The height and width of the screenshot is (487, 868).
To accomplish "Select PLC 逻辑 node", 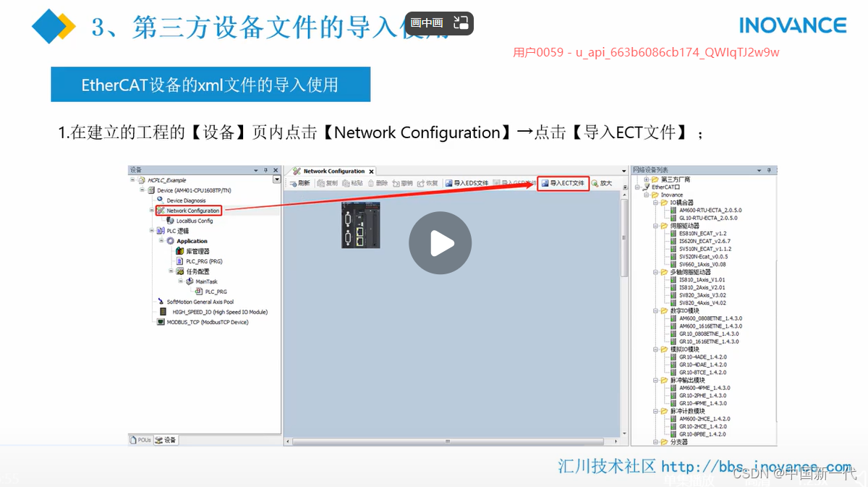I will point(172,231).
